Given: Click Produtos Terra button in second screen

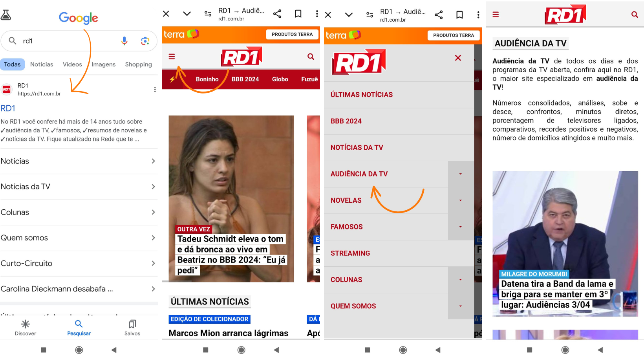Looking at the screenshot, I should (292, 34).
